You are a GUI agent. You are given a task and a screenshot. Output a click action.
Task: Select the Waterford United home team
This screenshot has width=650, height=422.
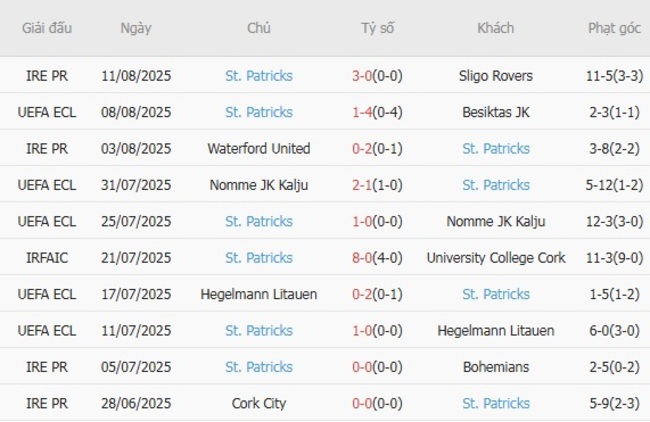point(259,149)
